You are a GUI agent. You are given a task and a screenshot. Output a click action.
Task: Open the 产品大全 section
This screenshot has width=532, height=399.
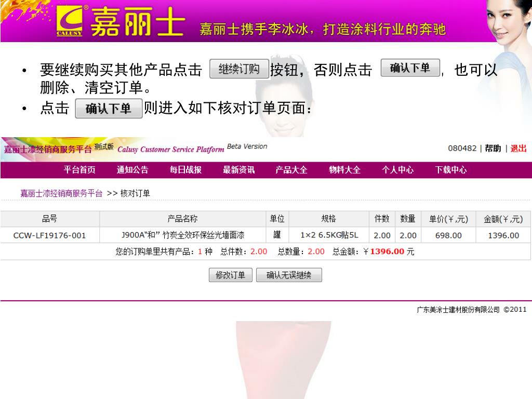[291, 170]
